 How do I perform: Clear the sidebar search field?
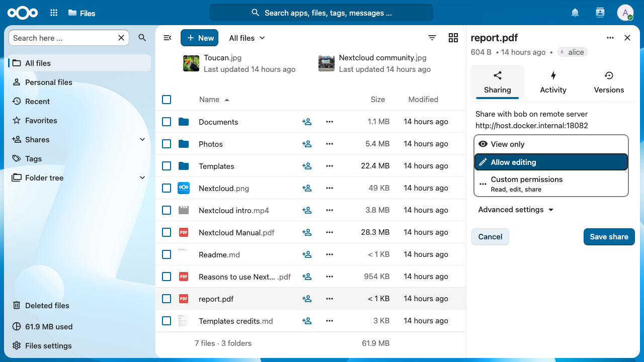[x=121, y=38]
